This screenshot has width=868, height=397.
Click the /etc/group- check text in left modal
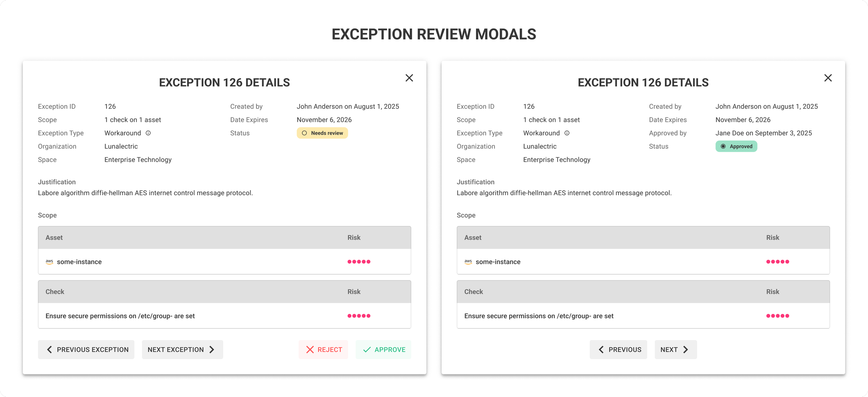[x=120, y=316]
